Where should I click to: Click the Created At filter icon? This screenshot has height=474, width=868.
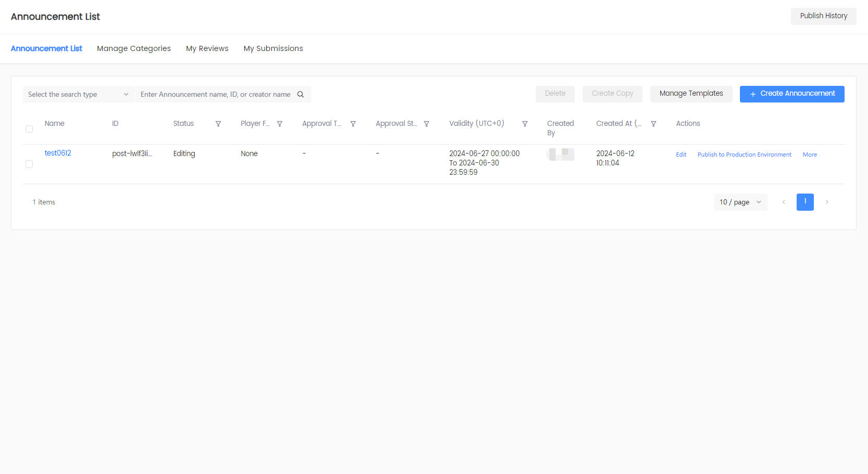[653, 124]
